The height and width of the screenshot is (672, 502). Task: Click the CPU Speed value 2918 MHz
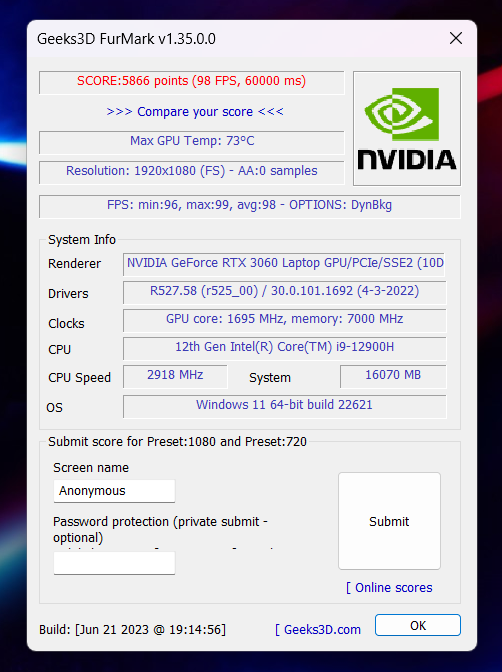(x=175, y=376)
